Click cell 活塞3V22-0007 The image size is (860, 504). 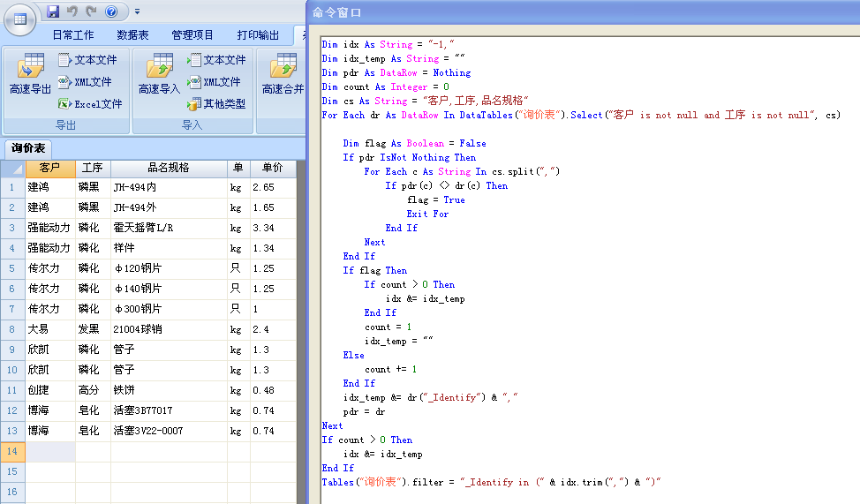169,431
